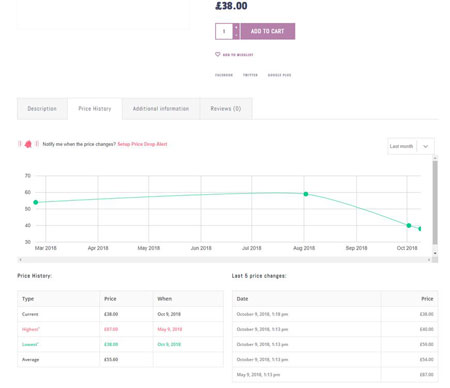Image resolution: width=450 pixels, height=388 pixels.
Task: Click the quantity input field
Action: pyautogui.click(x=224, y=31)
